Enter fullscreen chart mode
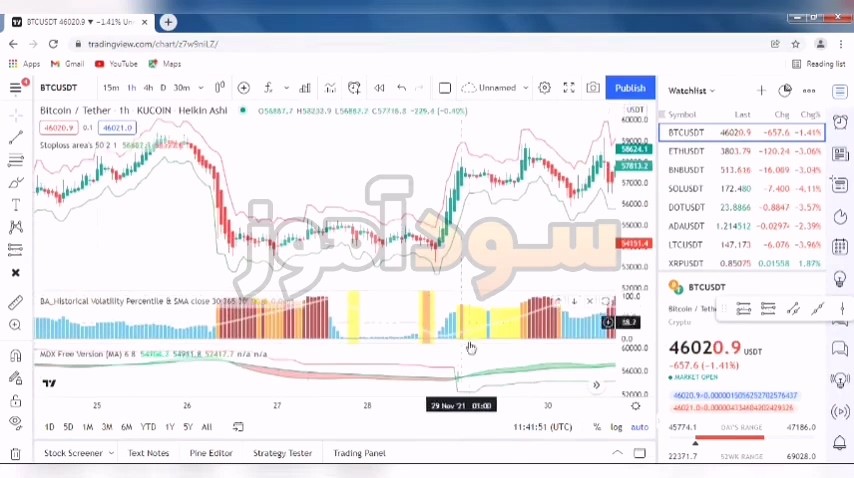The width and height of the screenshot is (854, 478). point(569,88)
